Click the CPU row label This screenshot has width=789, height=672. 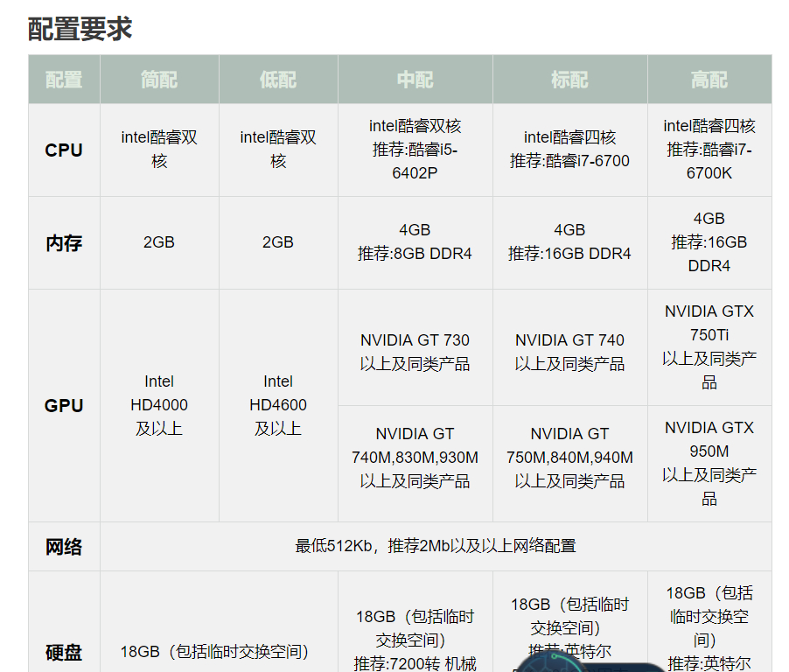[x=64, y=150]
